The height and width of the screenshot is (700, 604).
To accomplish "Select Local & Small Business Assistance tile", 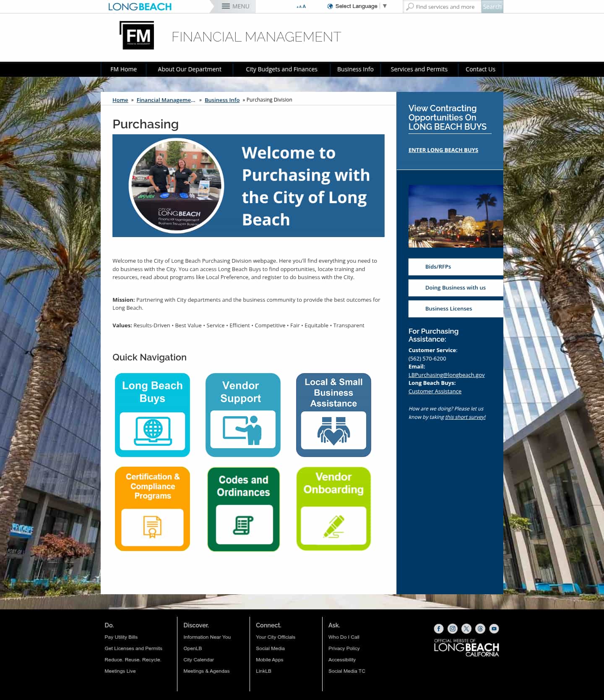I will tap(333, 415).
